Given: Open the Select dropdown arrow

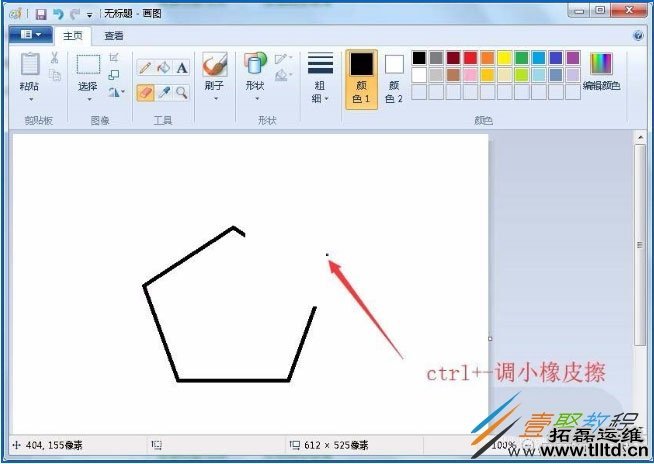Looking at the screenshot, I should click(89, 100).
